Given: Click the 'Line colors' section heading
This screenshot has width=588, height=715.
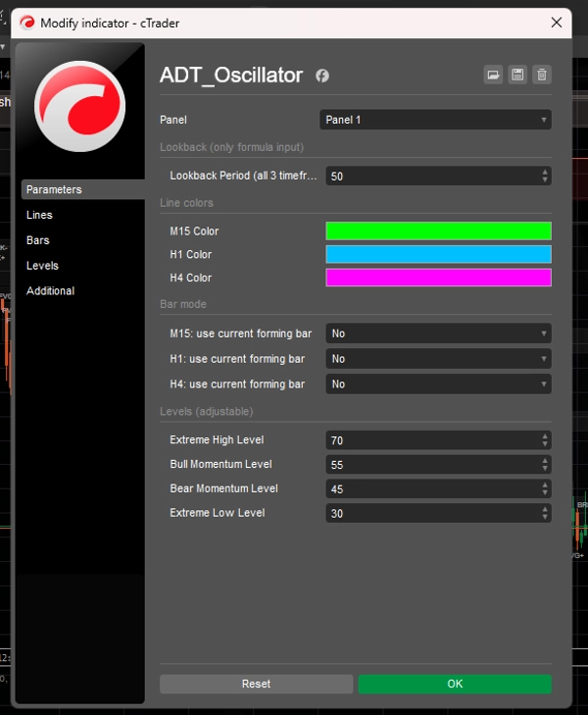Looking at the screenshot, I should coord(186,203).
